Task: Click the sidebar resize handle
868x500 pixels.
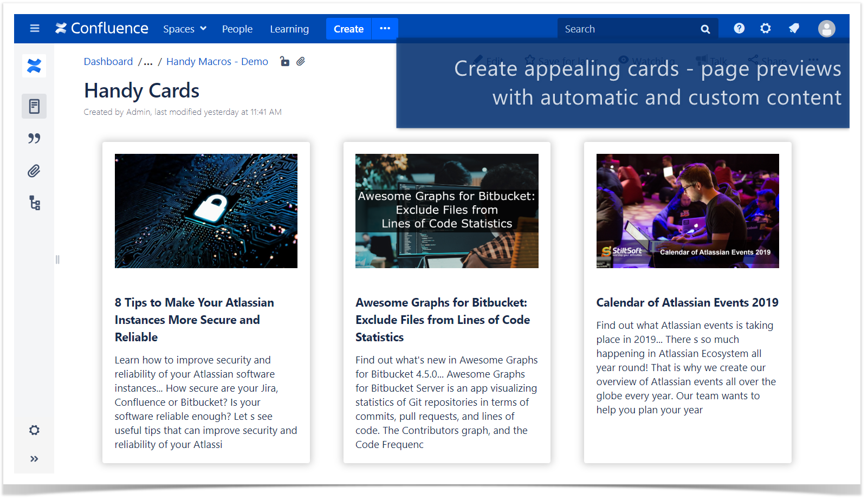Action: pos(57,259)
